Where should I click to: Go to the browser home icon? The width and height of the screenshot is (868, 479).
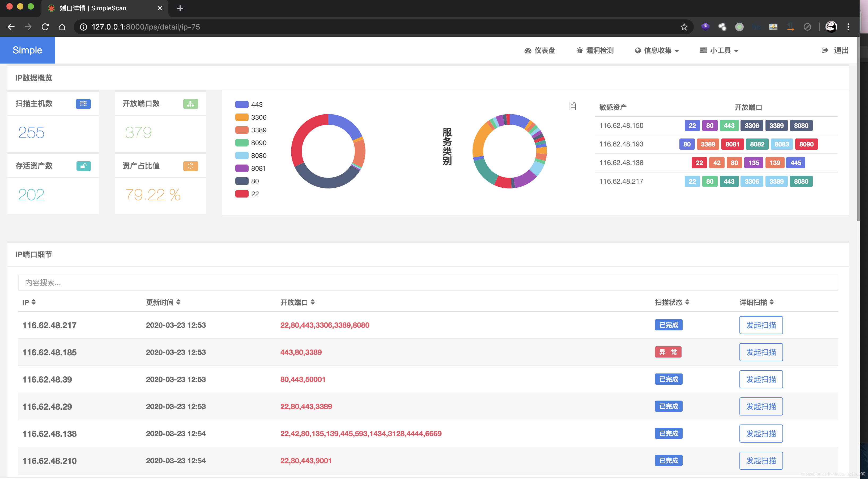coord(62,27)
